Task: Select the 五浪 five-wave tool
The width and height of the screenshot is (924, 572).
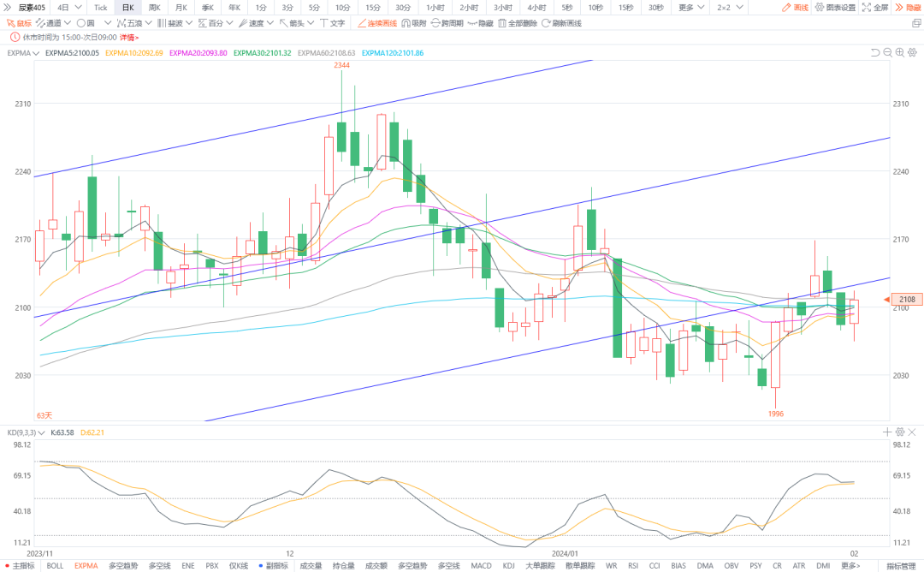Action: click(x=130, y=23)
